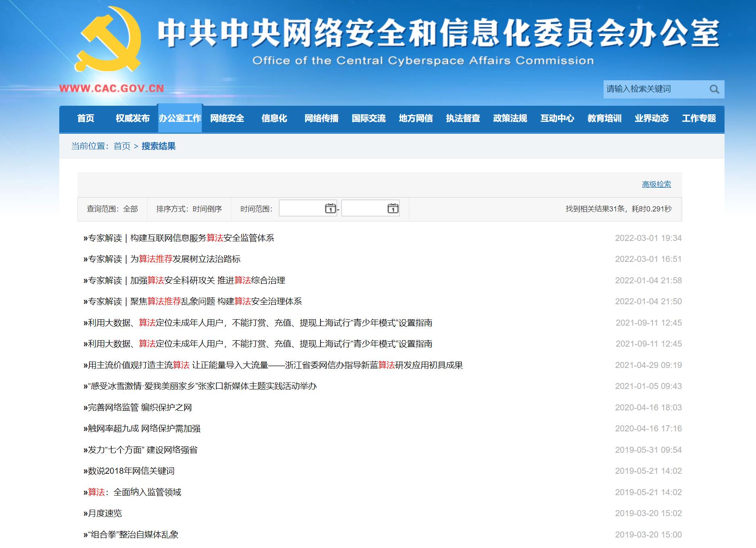
Task: Open the 首页 navigation tab
Action: [85, 118]
